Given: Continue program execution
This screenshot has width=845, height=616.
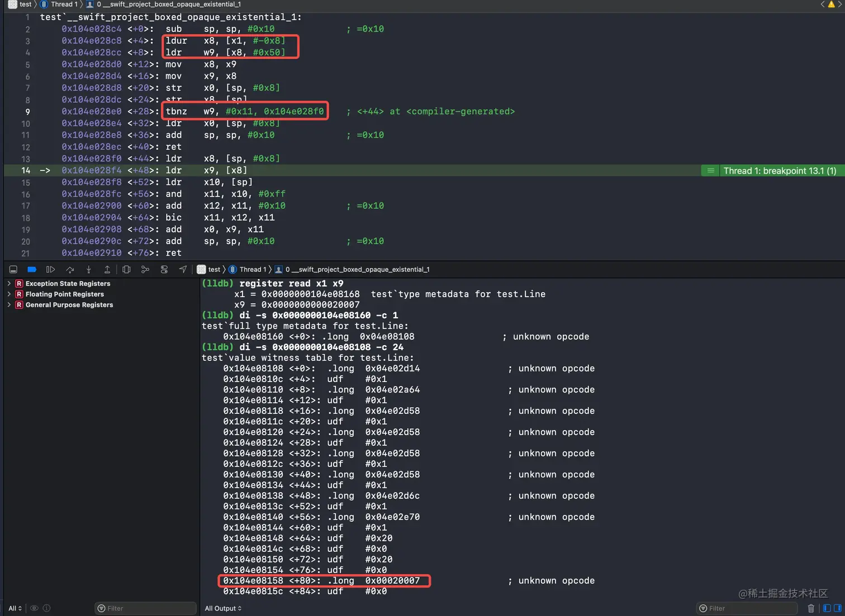Looking at the screenshot, I should tap(50, 270).
